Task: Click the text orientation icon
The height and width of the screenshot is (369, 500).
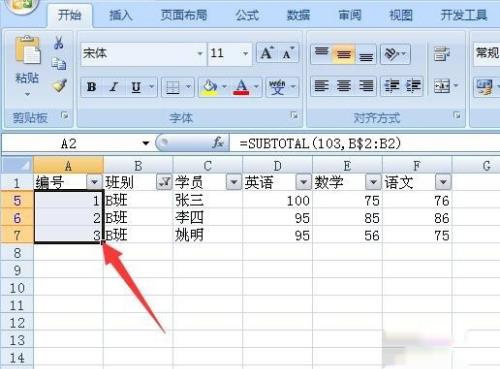Action: 392,54
